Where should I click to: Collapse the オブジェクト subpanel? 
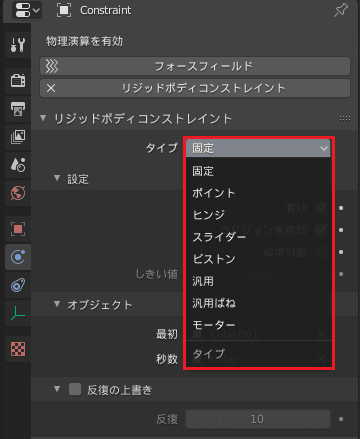click(57, 304)
